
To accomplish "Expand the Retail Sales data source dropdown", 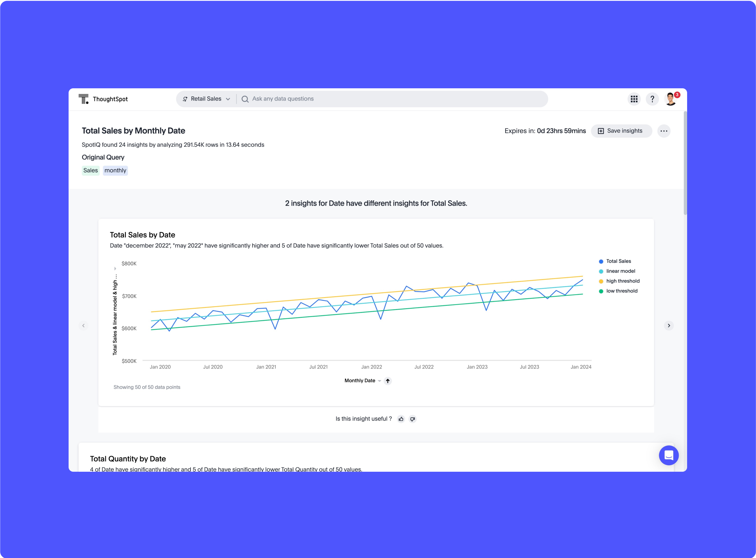I will click(206, 99).
